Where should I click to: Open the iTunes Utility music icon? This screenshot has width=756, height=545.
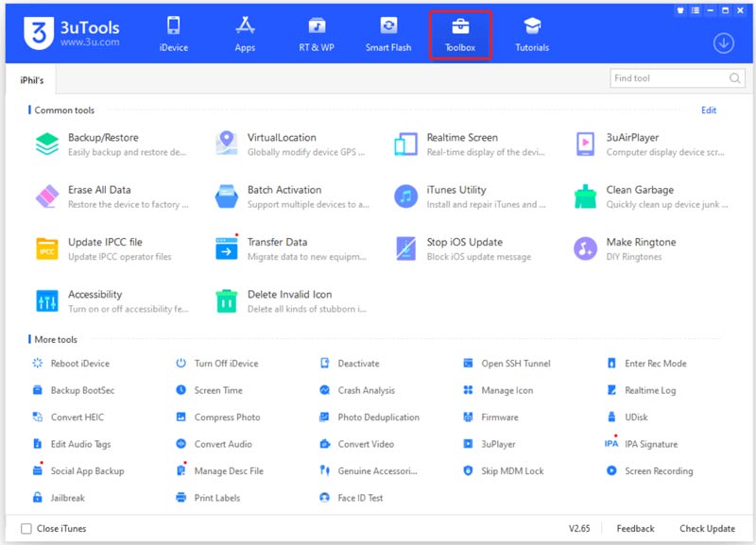click(405, 196)
